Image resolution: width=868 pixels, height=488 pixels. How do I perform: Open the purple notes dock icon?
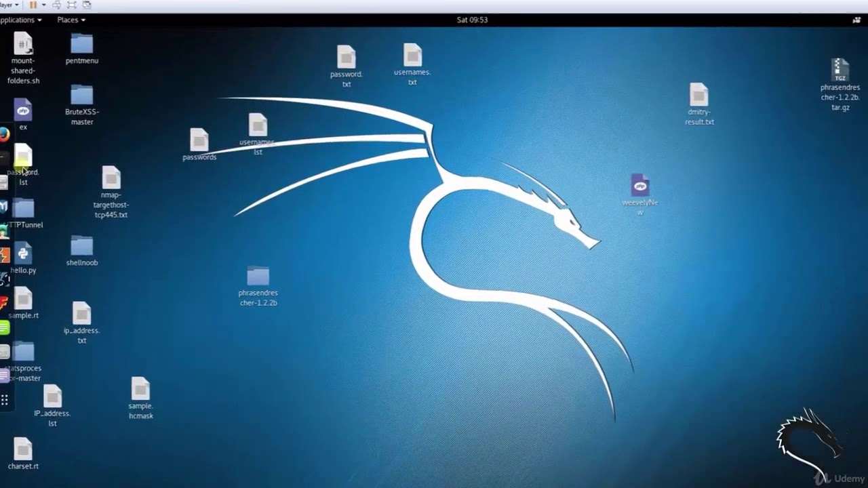(4, 375)
